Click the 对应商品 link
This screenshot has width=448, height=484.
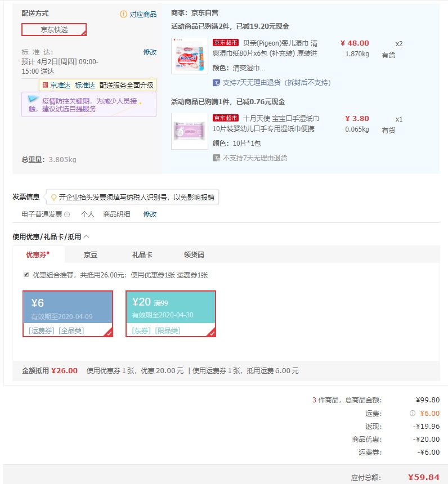pos(142,14)
